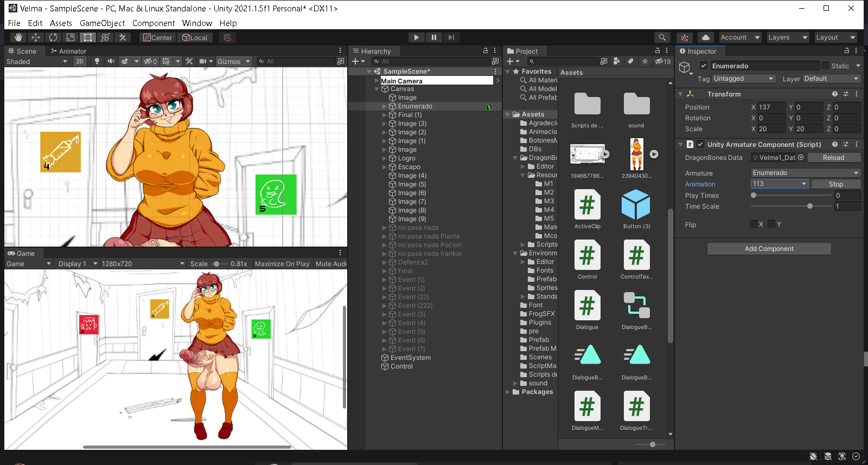Viewport: 868px width, 465px height.
Task: Open the Shaded draw mode dropdown
Action: tap(37, 61)
